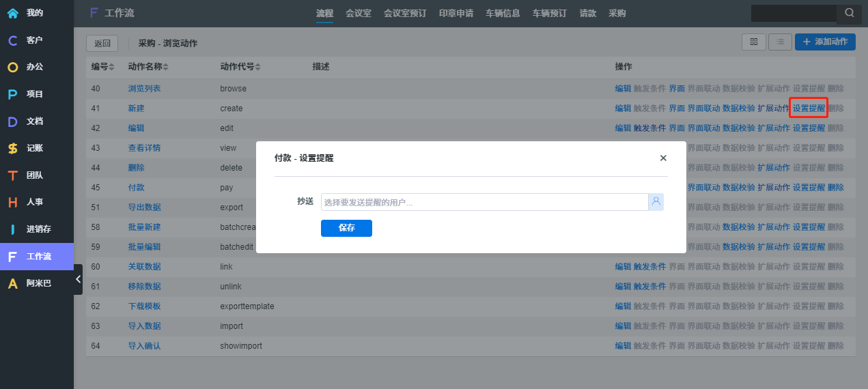Switch to 车辆信息 tab
868x389 pixels.
[x=503, y=13]
